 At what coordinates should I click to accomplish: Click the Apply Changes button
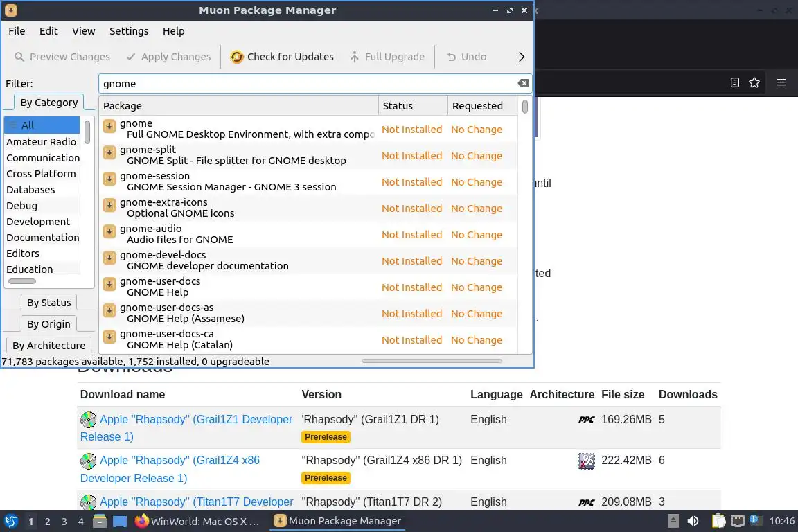coord(168,57)
